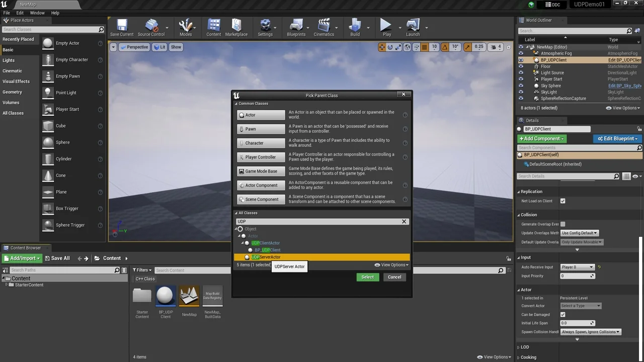Click Cancel in Pick Parent Class dialog
The image size is (644, 362).
(394, 277)
